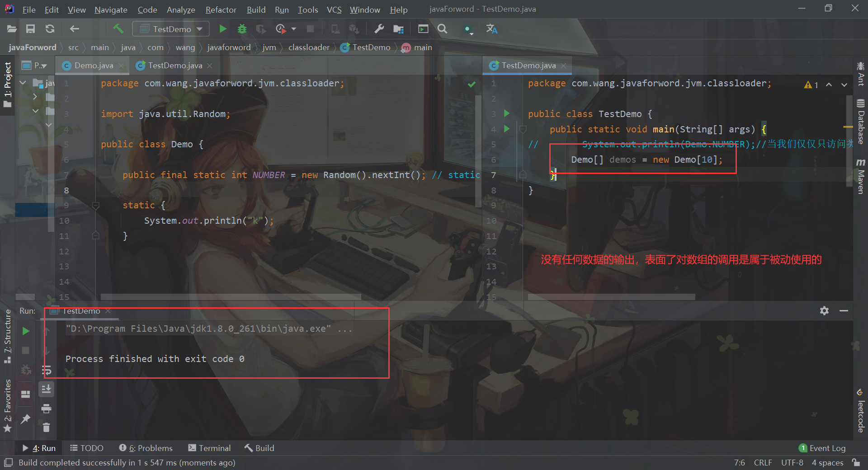Open Settings wrench icon
This screenshot has height=470, width=868.
[379, 29]
